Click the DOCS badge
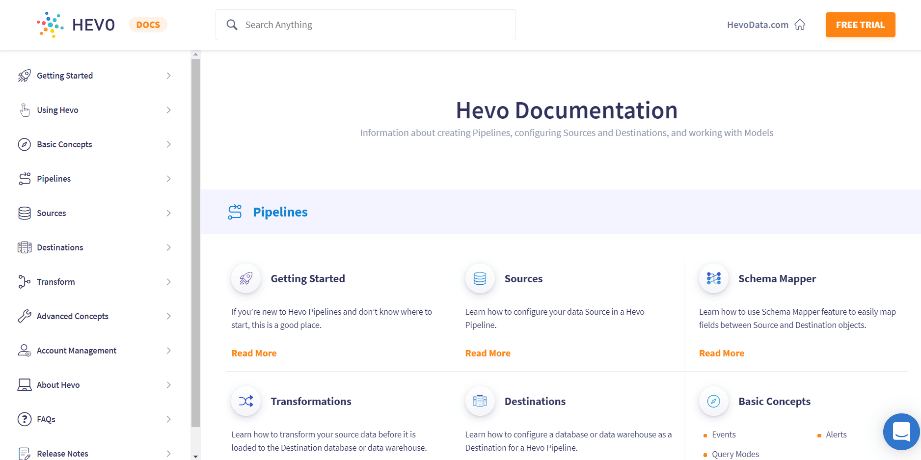The height and width of the screenshot is (460, 921). pos(148,25)
